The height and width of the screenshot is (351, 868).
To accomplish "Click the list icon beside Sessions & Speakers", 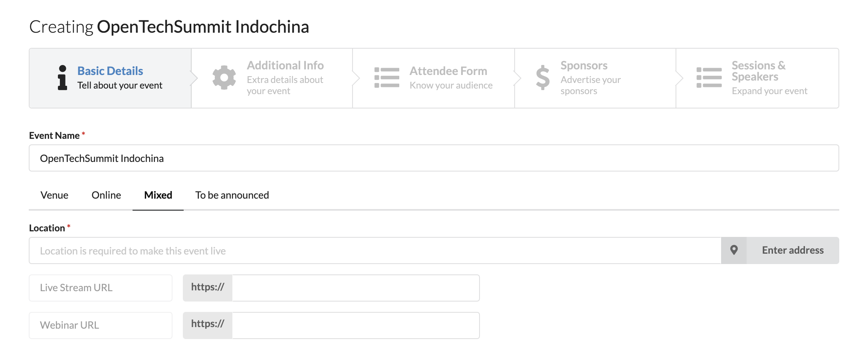I will pyautogui.click(x=709, y=78).
